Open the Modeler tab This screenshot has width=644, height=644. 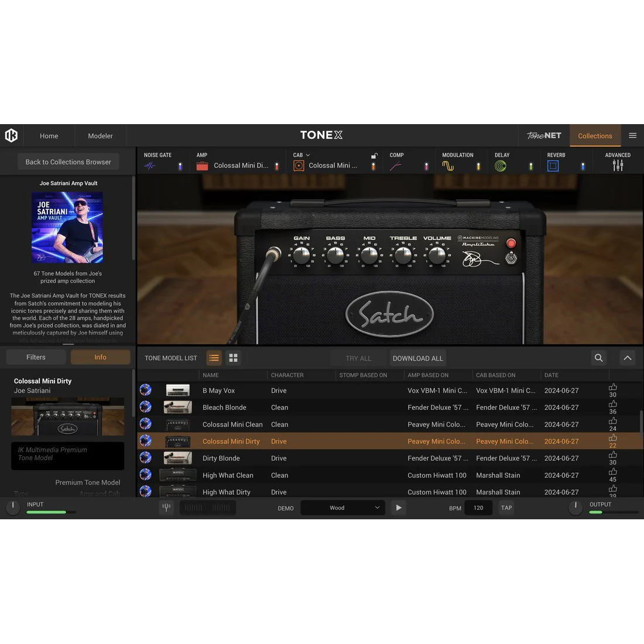100,136
